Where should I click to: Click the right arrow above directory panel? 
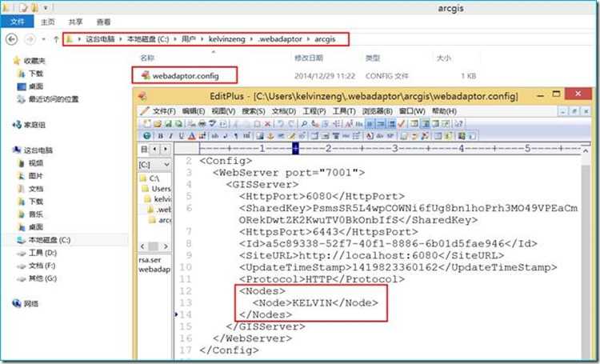point(166,150)
